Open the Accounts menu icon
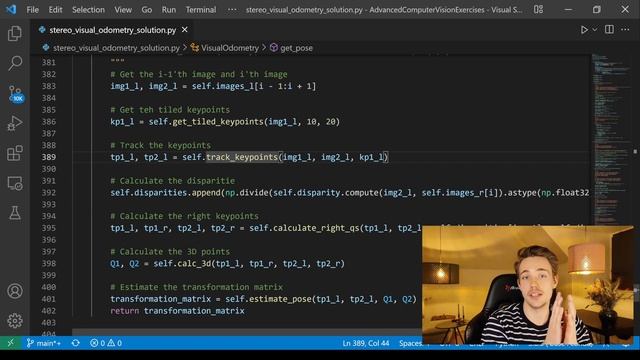 click(15, 291)
